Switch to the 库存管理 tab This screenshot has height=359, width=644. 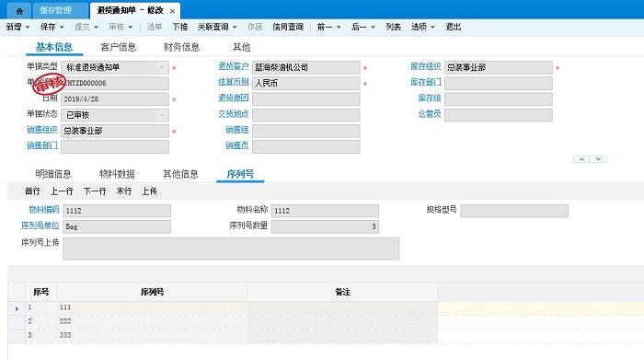click(61, 11)
